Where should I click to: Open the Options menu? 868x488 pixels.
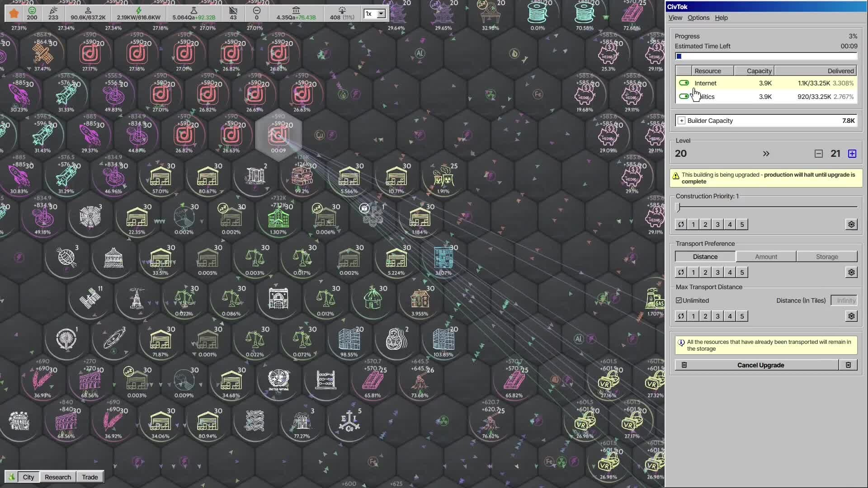(x=698, y=18)
